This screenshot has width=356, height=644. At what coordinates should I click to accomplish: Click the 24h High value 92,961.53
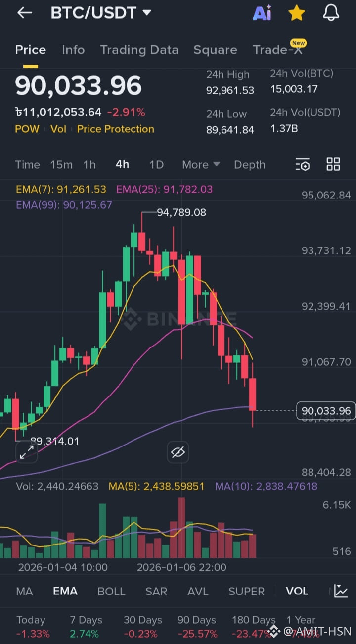[230, 90]
